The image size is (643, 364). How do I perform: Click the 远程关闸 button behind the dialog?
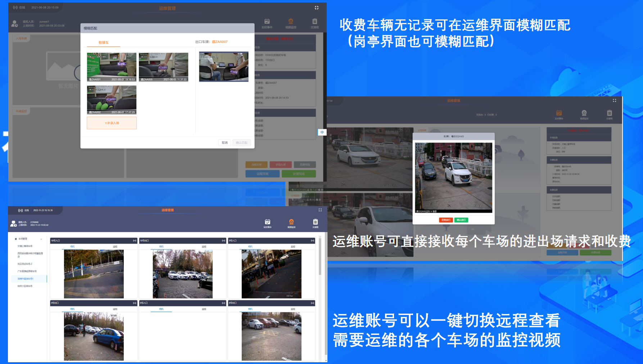coord(257,164)
